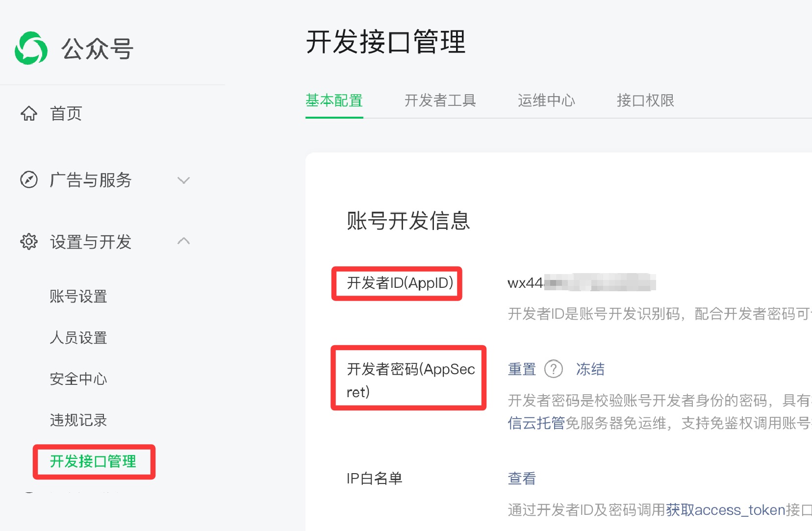
Task: Select the 接口权限 tab
Action: [x=645, y=101]
